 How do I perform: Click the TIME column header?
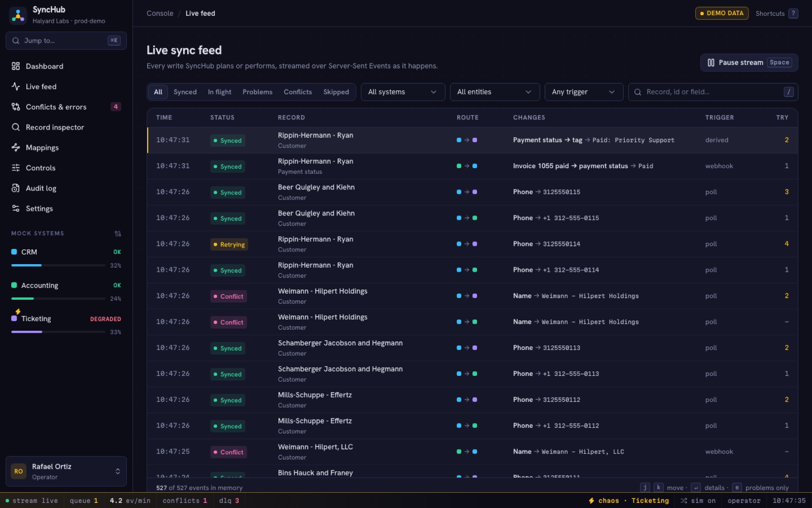coord(164,117)
